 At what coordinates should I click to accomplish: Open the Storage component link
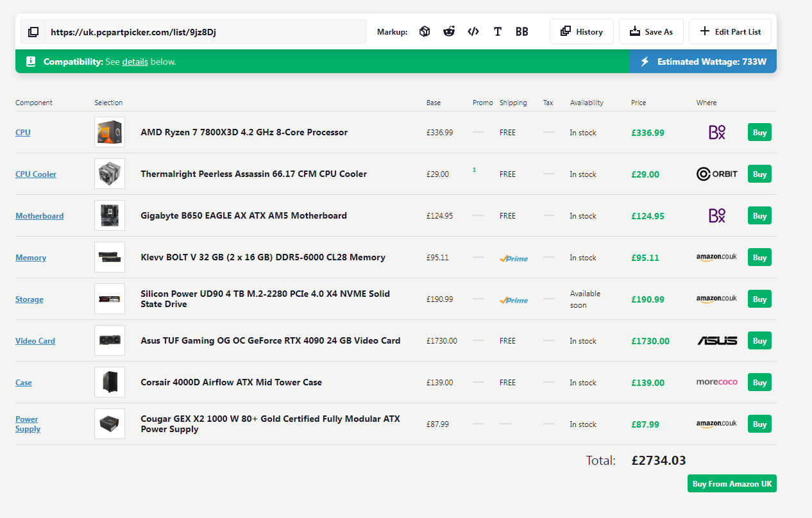(x=30, y=299)
